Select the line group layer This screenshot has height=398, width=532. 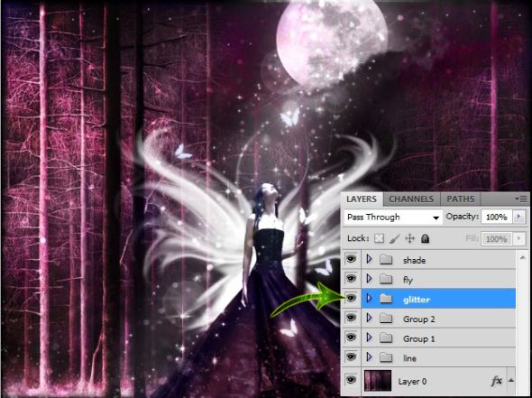pyautogui.click(x=438, y=357)
